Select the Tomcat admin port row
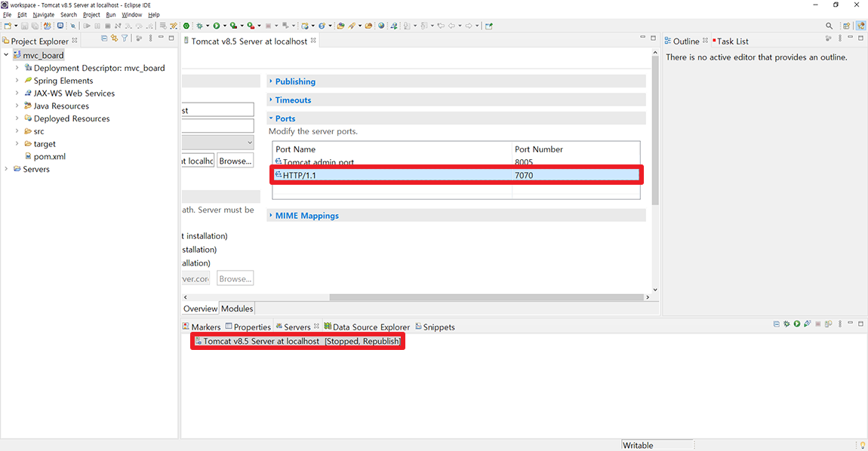The image size is (868, 451). [x=457, y=162]
